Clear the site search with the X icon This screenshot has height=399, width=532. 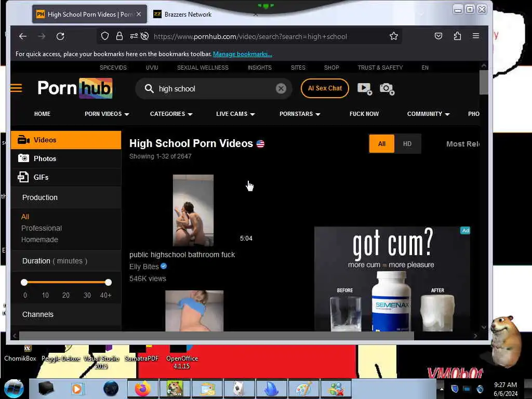pyautogui.click(x=281, y=88)
